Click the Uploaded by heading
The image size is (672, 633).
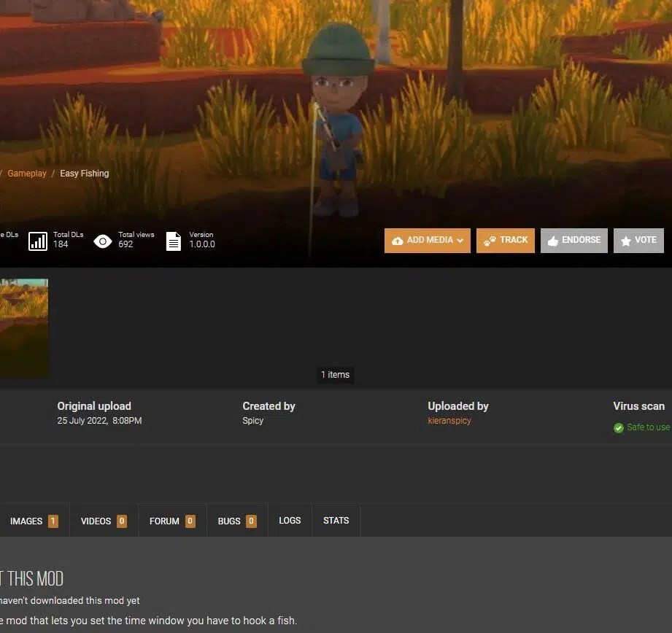(x=458, y=406)
